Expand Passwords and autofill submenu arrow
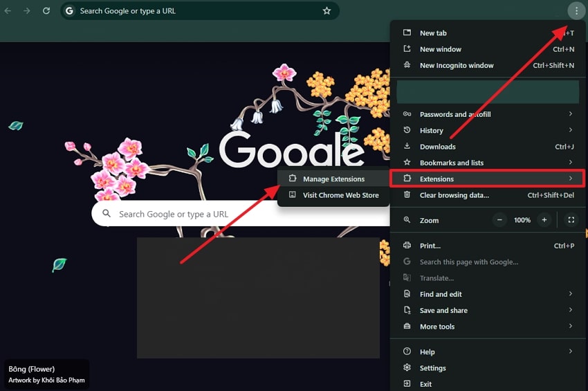Viewport: 588px width, 391px height. (x=571, y=113)
